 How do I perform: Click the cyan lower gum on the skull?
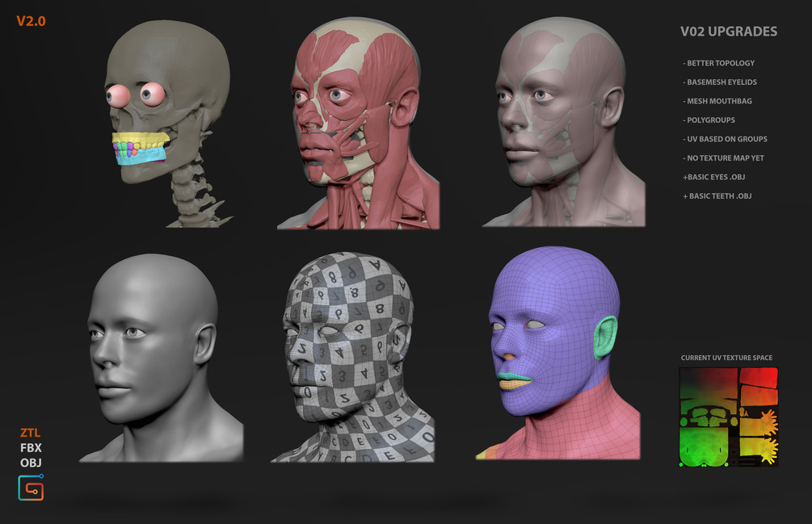(142, 157)
